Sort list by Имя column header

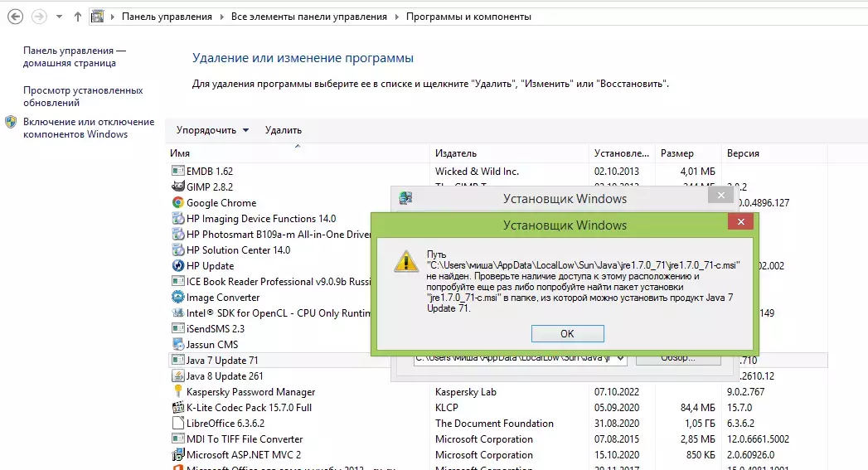pyautogui.click(x=298, y=153)
